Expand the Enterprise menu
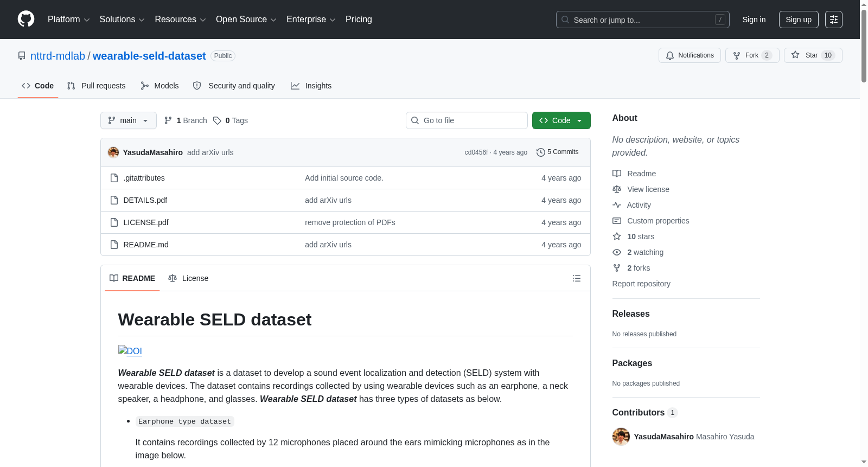The height and width of the screenshot is (467, 868). click(x=311, y=20)
